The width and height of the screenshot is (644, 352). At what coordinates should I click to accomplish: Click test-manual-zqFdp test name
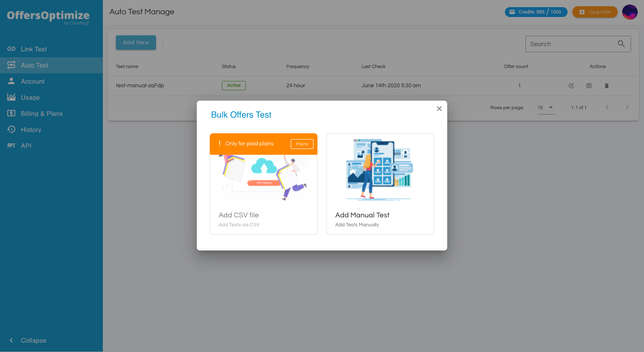[140, 85]
